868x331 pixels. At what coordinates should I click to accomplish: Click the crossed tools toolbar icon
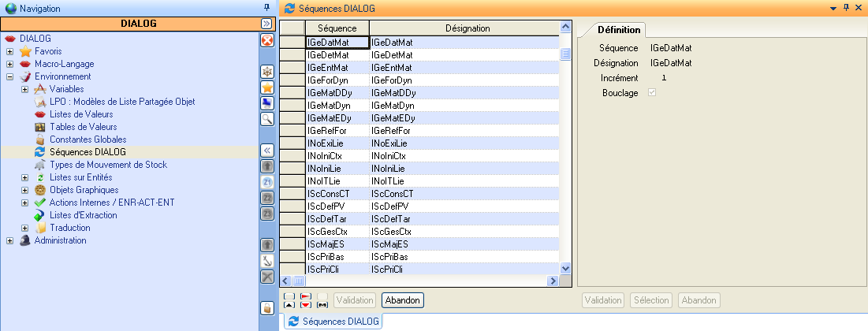click(x=267, y=277)
